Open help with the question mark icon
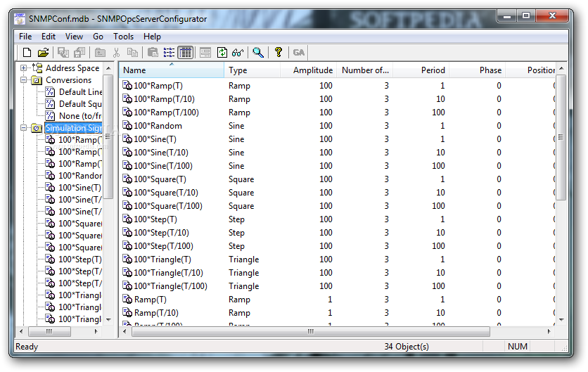 [x=279, y=53]
